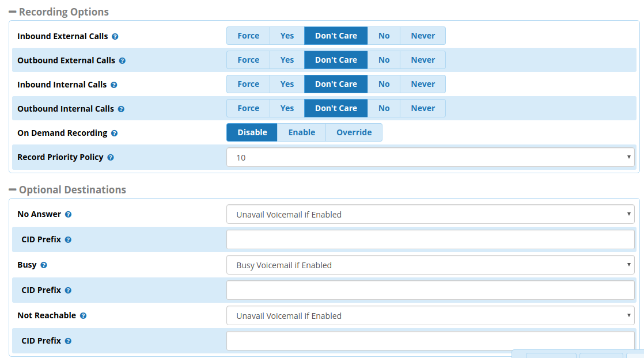This screenshot has height=358, width=644.
Task: Click the Record Priority Policy label
Action: 60,157
